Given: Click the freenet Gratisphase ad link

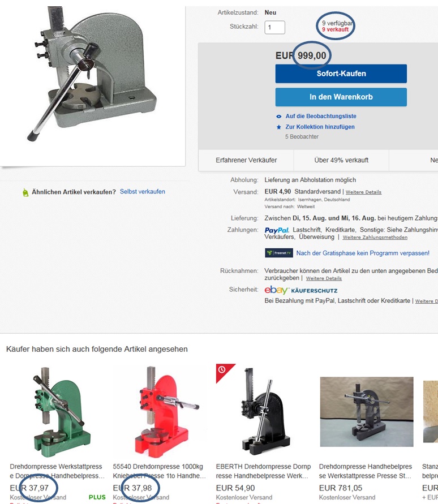Looking at the screenshot, I should click(363, 253).
